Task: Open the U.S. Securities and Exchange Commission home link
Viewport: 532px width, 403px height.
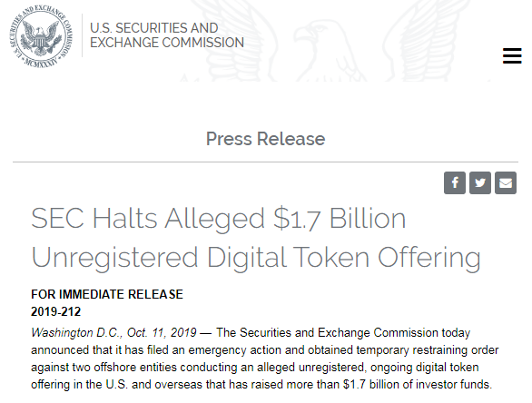Action: [x=166, y=35]
